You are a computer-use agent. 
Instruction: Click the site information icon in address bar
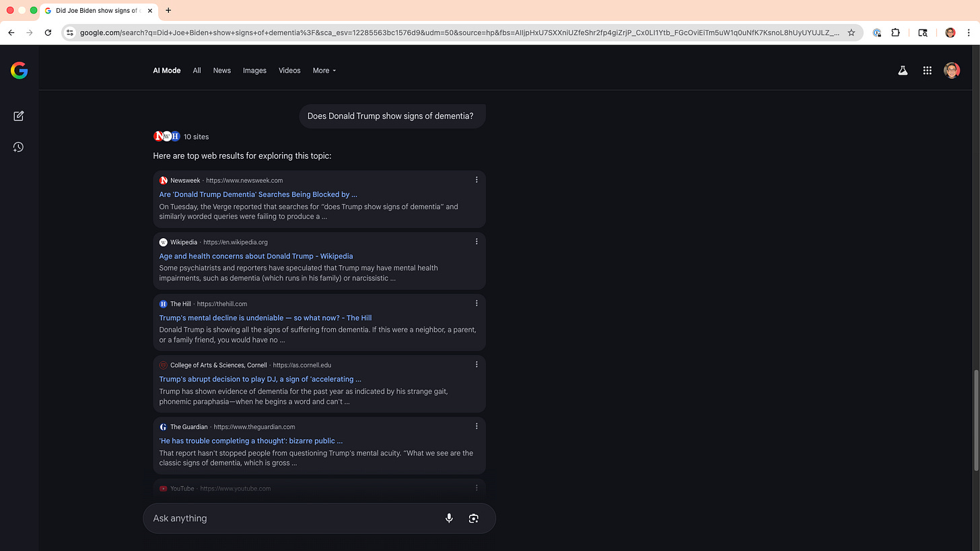coord(69,32)
